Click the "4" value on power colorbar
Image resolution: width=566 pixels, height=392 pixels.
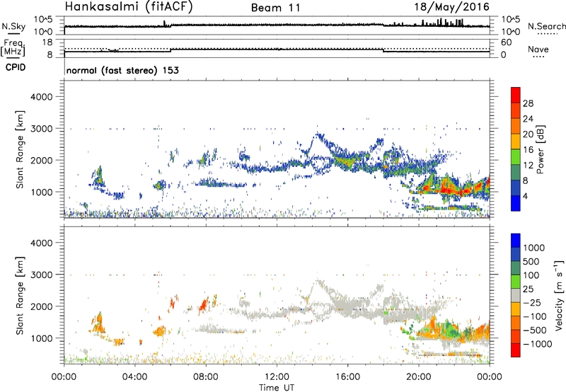(525, 196)
